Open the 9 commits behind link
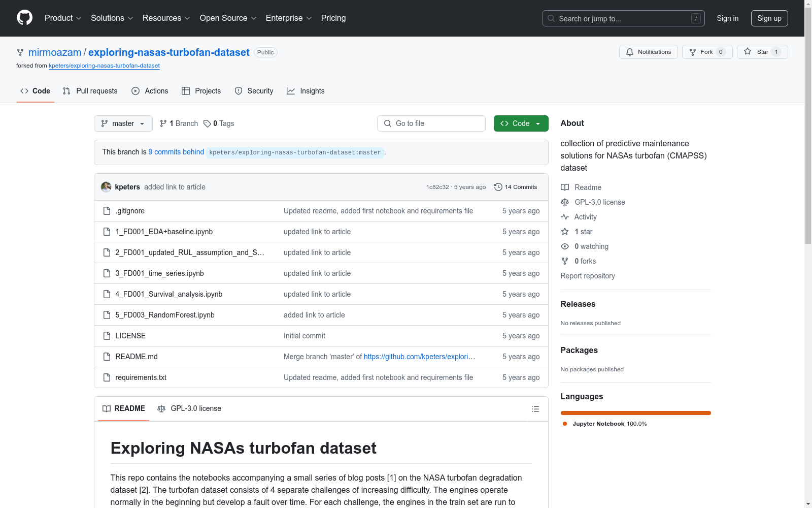The image size is (812, 508). click(x=176, y=152)
